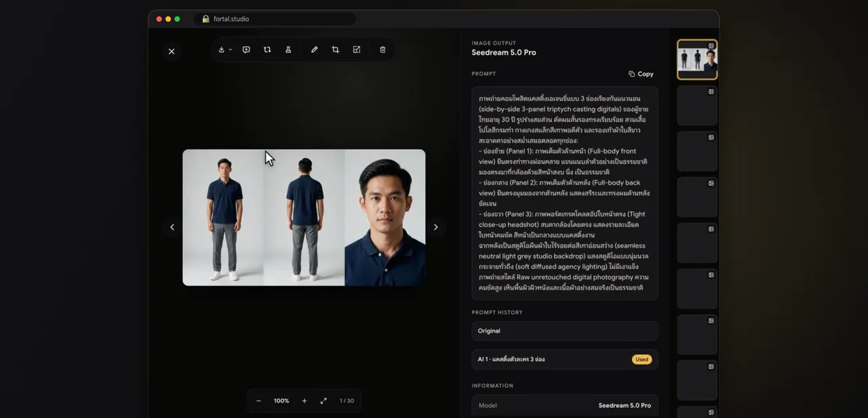Click the image icon on the fifth thumbnail
868x418 pixels.
(x=711, y=229)
